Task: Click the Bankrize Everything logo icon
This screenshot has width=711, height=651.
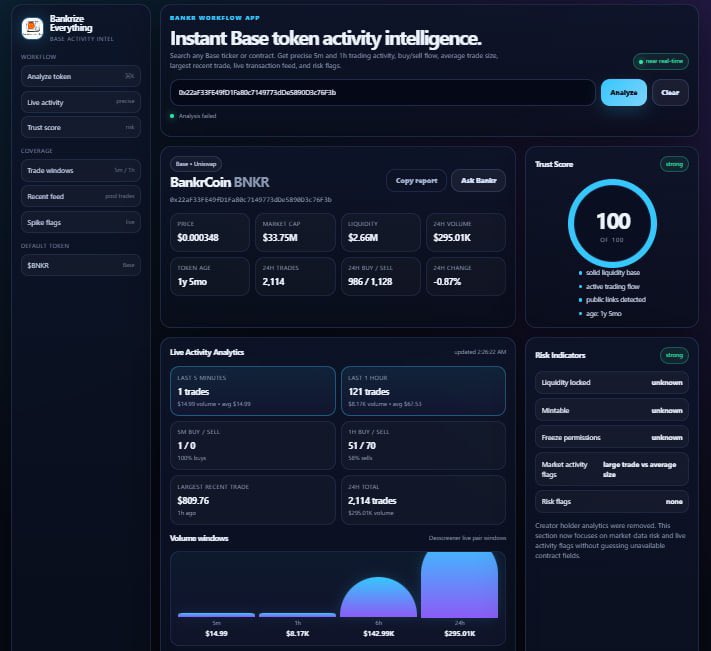Action: point(32,28)
